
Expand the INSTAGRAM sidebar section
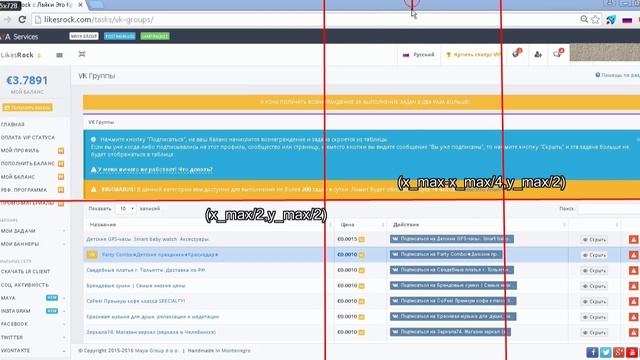(33, 311)
